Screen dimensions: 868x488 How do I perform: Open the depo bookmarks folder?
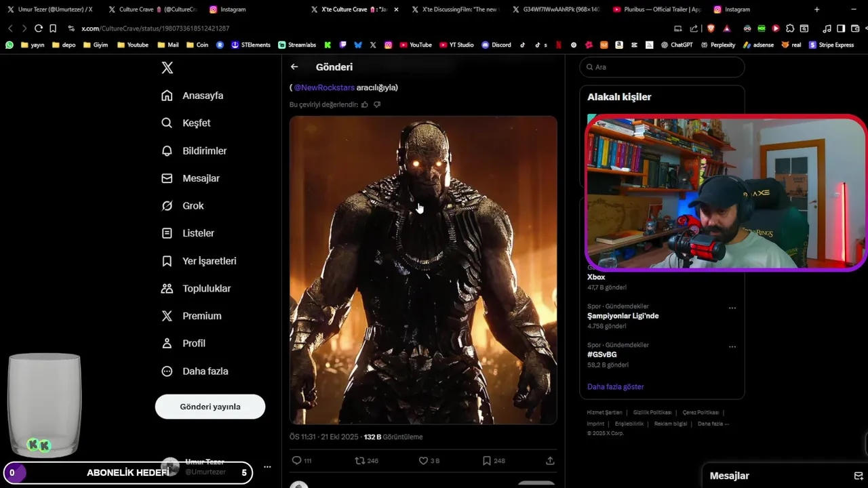click(64, 45)
